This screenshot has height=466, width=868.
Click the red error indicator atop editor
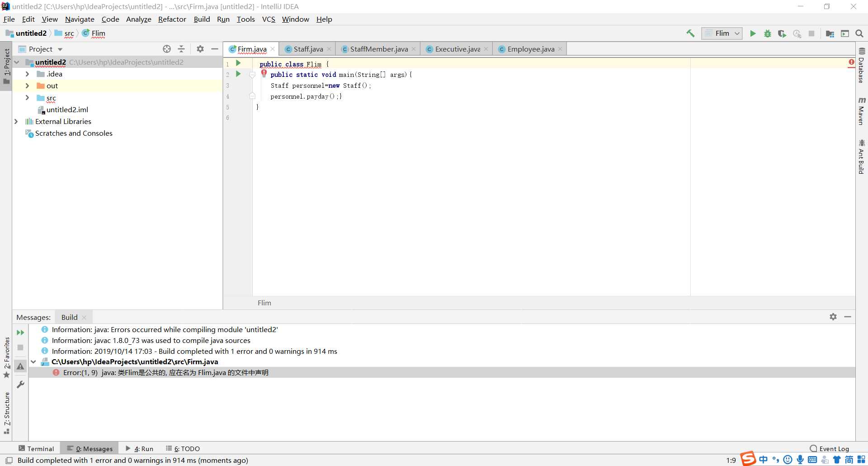(851, 62)
